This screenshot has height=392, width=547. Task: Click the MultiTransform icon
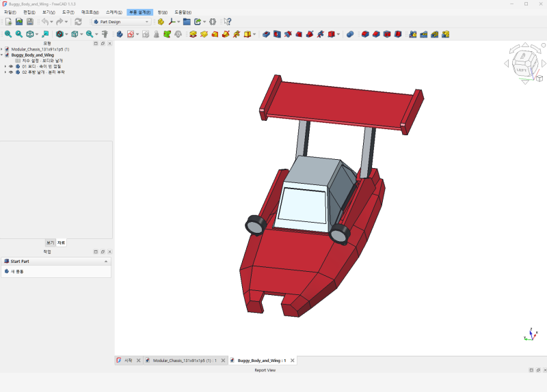click(x=446, y=34)
